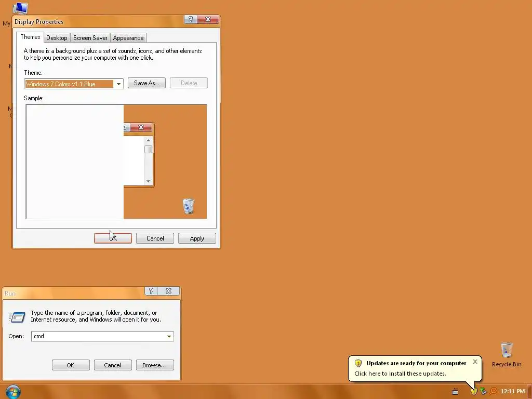This screenshot has height=399, width=532.
Task: Click the yellow update shield tray icon
Action: click(474, 392)
